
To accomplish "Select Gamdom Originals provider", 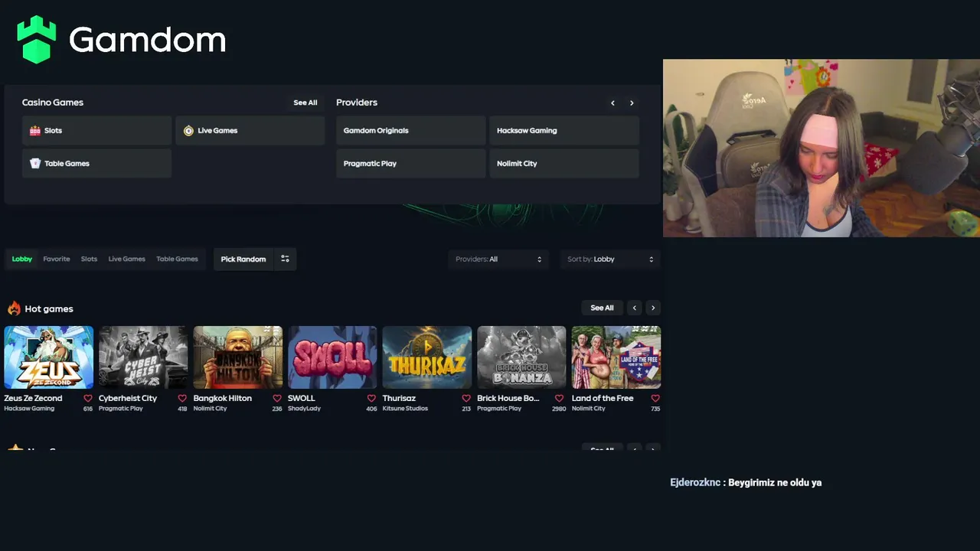I will [x=410, y=131].
